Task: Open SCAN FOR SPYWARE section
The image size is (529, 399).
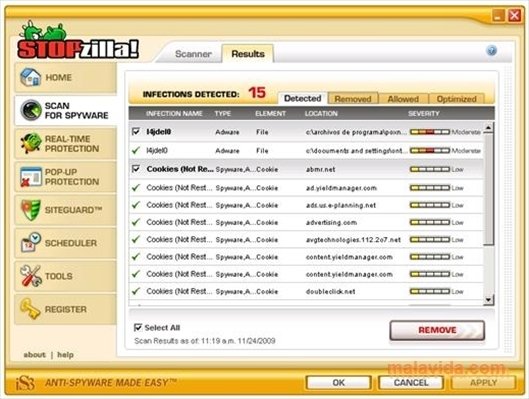Action: click(66, 110)
